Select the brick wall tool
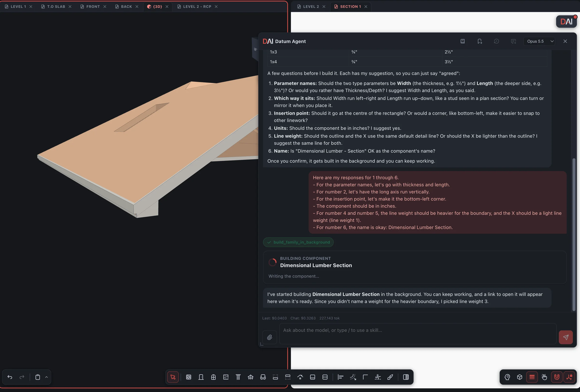Viewport: 580px width, 392px height. (x=189, y=377)
